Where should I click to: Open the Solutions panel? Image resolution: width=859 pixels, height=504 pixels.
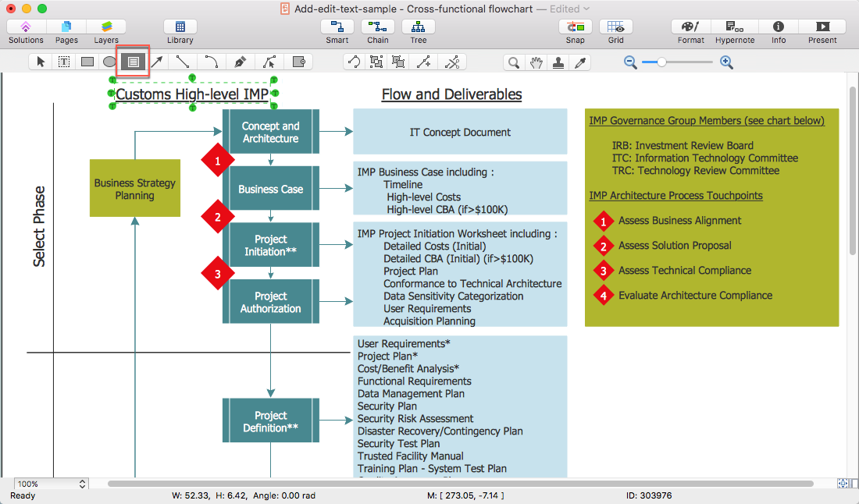pos(26,32)
